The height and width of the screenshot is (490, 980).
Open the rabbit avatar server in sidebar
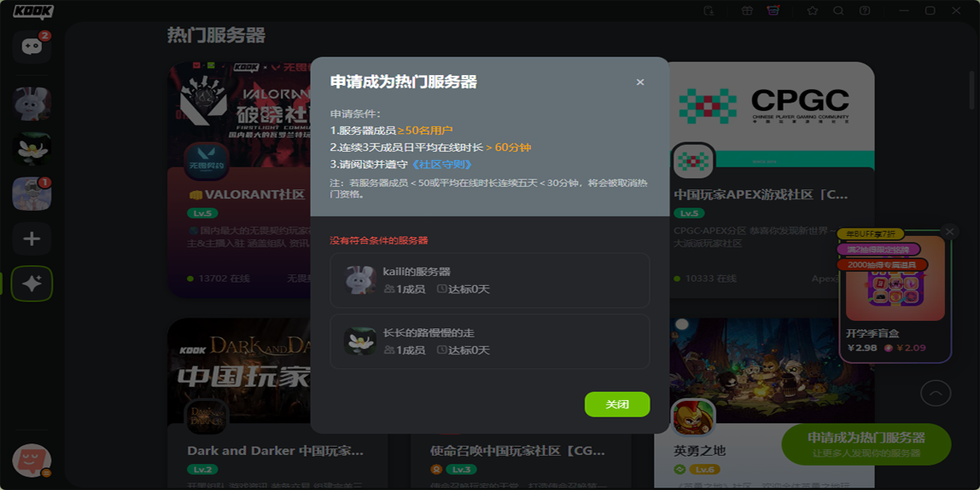coord(32,104)
